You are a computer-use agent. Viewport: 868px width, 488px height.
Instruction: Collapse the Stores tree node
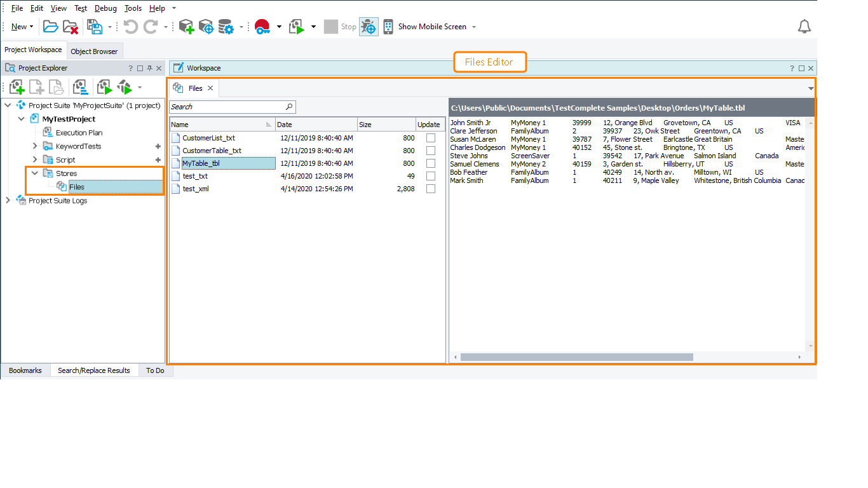point(36,173)
